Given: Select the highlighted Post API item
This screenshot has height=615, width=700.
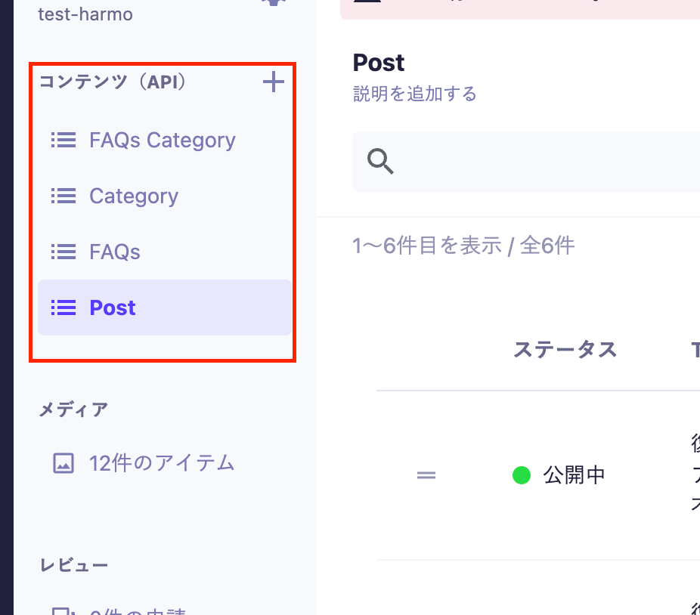Looking at the screenshot, I should 113,307.
